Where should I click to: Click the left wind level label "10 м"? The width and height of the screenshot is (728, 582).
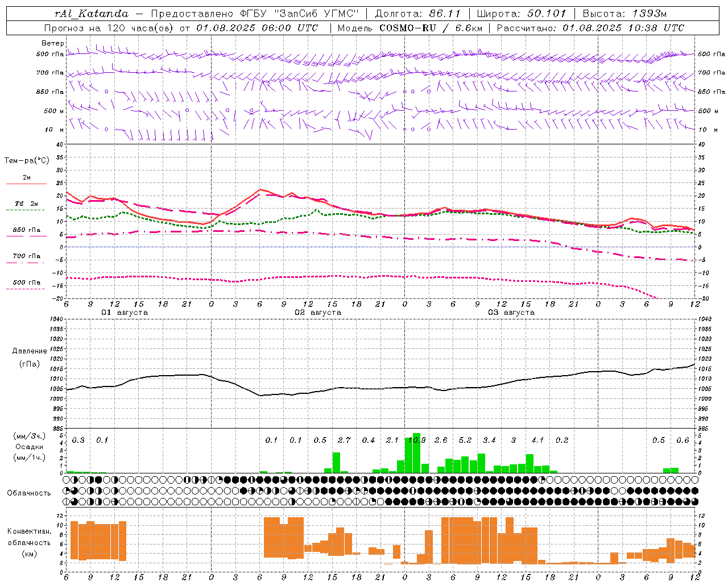(x=55, y=130)
